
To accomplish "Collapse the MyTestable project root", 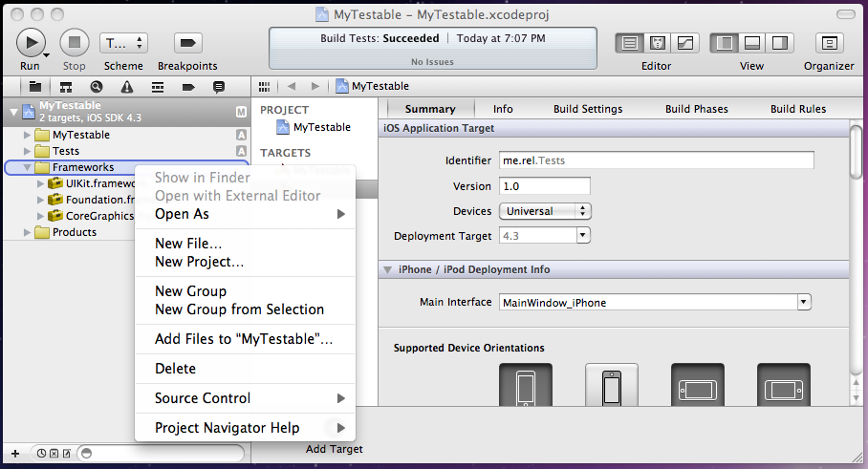I will [x=13, y=112].
